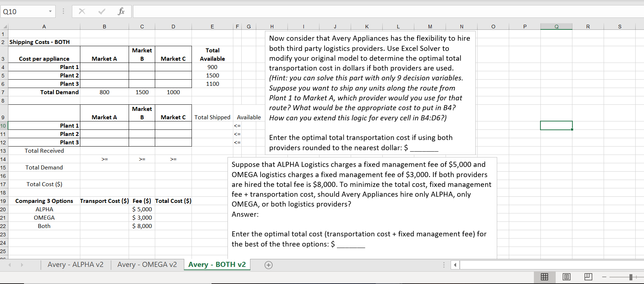Add a new sheet with the plus icon

point(269,265)
